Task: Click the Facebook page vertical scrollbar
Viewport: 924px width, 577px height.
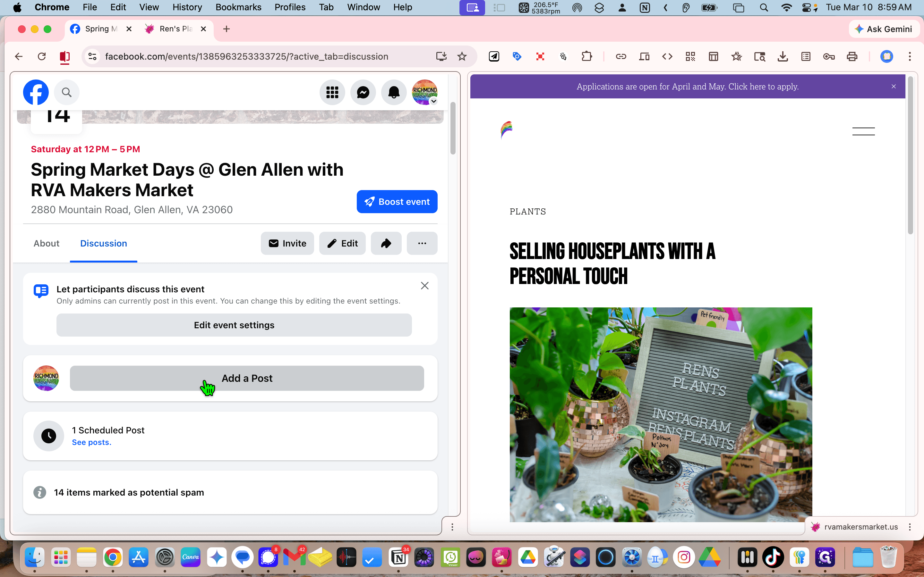Action: point(453,128)
